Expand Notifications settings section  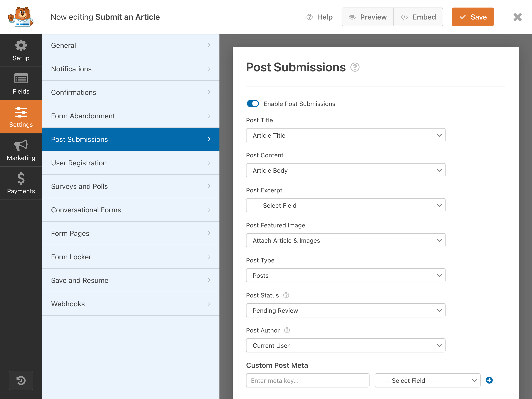[x=130, y=69]
